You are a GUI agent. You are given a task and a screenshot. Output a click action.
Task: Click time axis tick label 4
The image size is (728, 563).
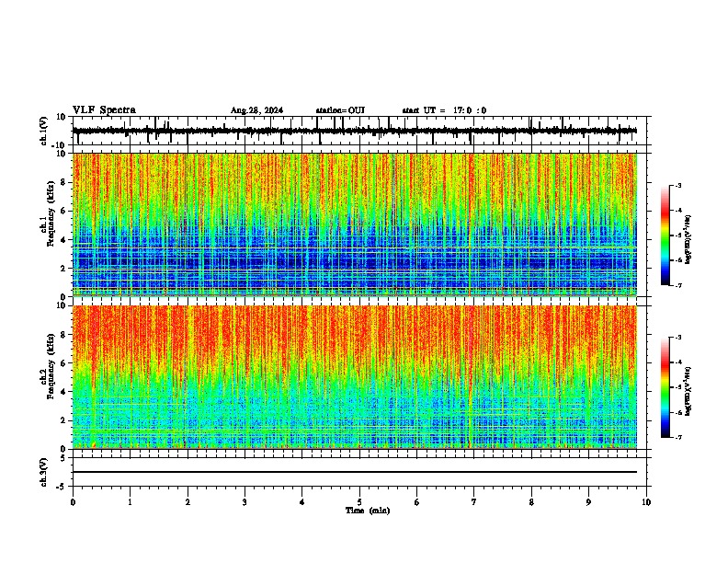click(x=302, y=502)
